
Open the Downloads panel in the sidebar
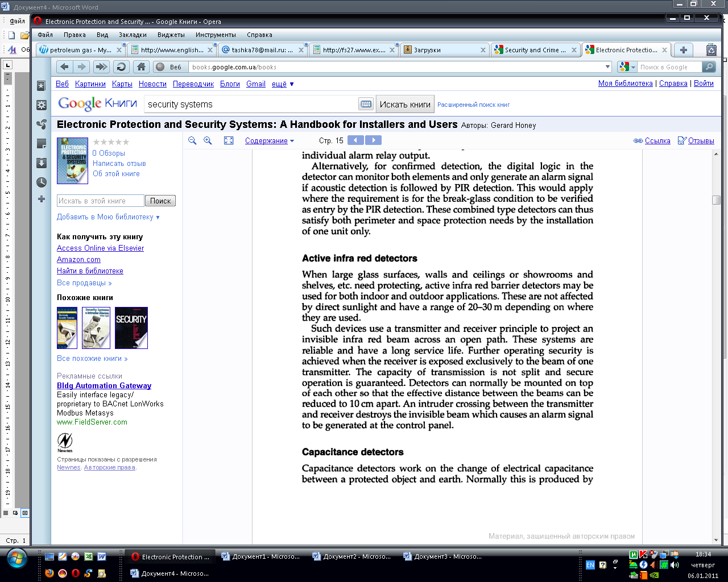pos(42,163)
